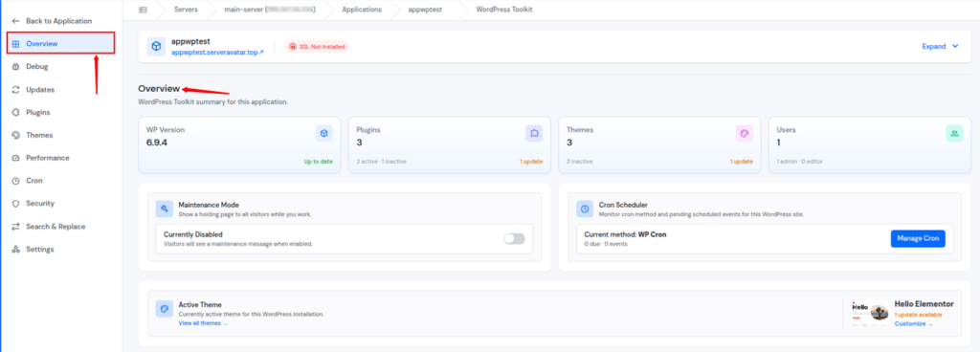
Task: Click the chevron next to Expand
Action: click(954, 46)
